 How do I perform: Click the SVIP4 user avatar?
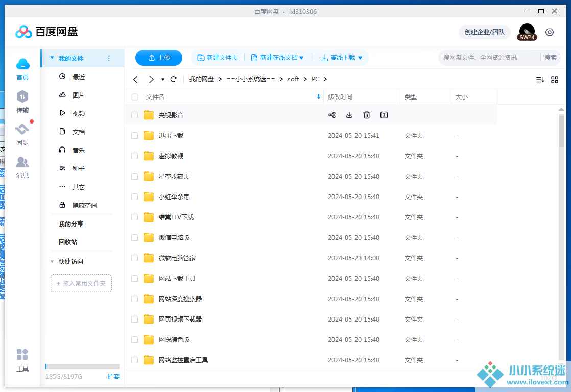click(527, 32)
